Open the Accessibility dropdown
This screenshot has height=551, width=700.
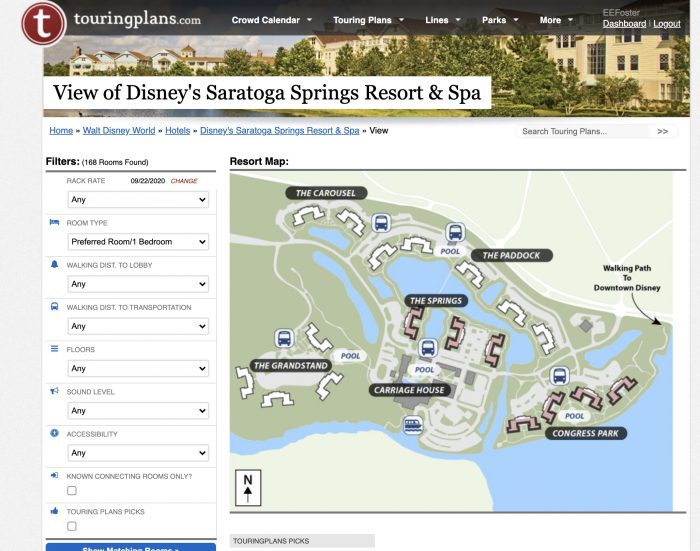[138, 452]
